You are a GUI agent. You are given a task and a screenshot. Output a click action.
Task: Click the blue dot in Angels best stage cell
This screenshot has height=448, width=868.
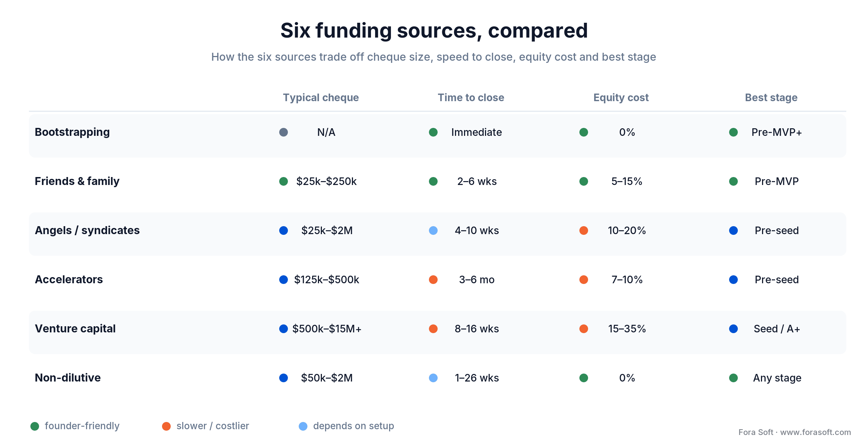(x=733, y=231)
